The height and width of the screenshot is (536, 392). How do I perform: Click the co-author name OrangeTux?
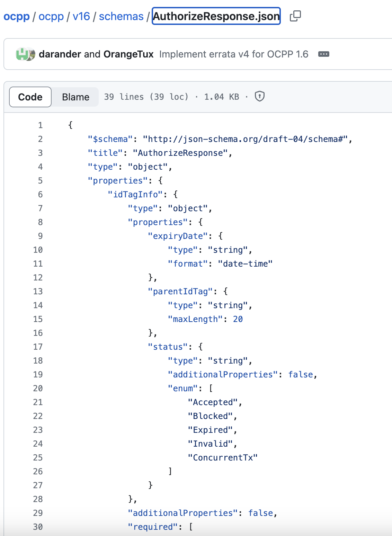[128, 54]
